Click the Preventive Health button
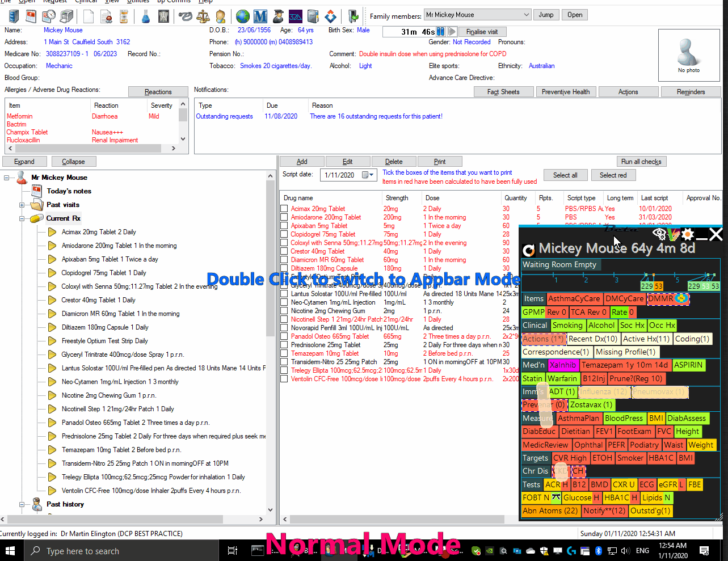 coord(565,92)
